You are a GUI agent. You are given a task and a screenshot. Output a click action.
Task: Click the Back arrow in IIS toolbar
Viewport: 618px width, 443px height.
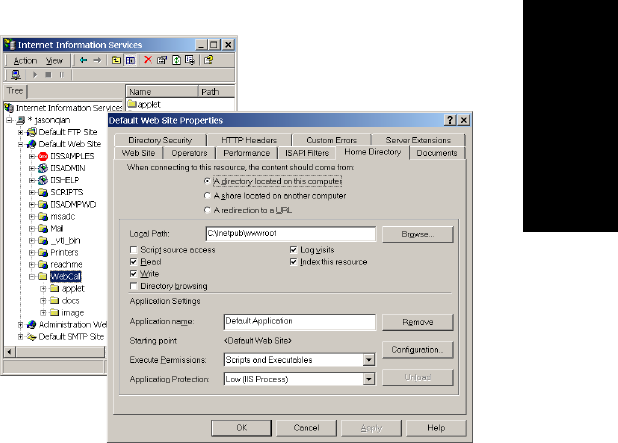coord(83,60)
